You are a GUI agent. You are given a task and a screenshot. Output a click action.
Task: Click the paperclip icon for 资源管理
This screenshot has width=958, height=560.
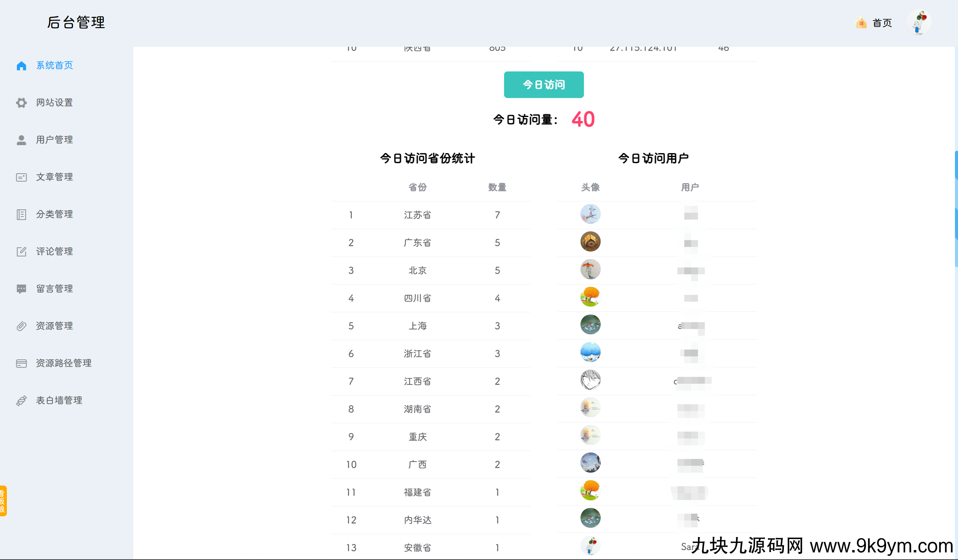(x=21, y=326)
